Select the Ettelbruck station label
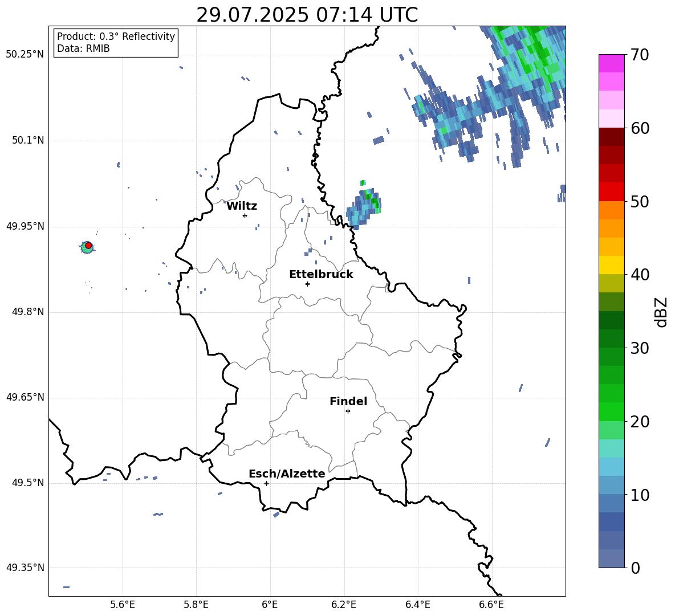Viewport: 675px width, 616px height. click(321, 275)
